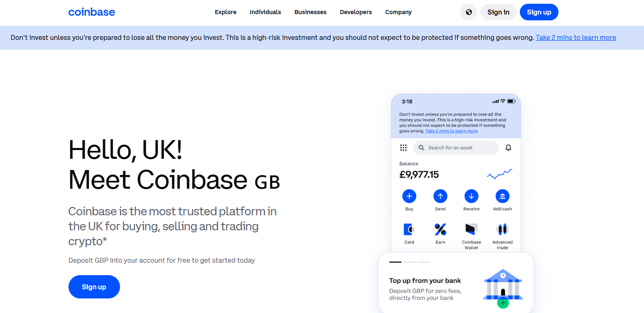The height and width of the screenshot is (313, 644).
Task: Click the bank building illustration
Action: 503,285
